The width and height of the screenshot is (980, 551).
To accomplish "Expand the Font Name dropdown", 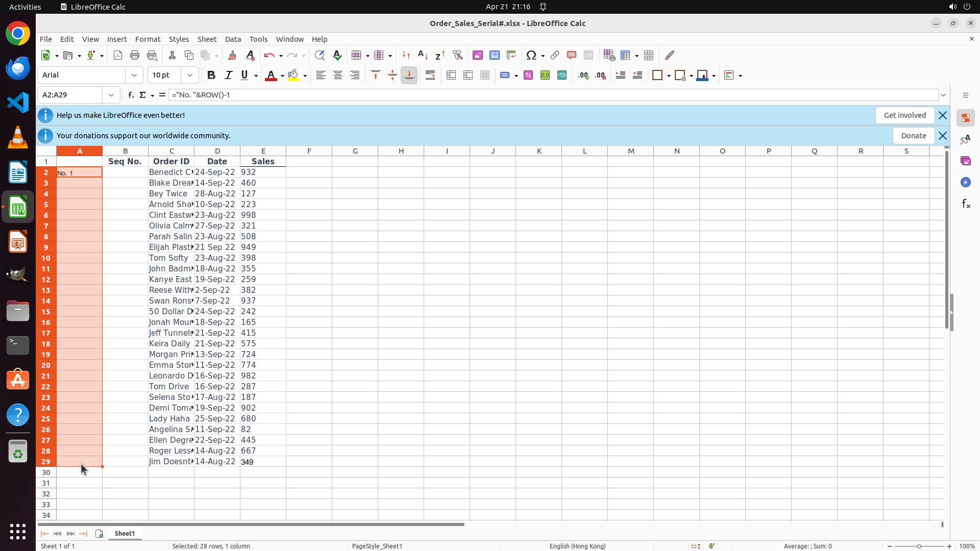I will pyautogui.click(x=134, y=76).
